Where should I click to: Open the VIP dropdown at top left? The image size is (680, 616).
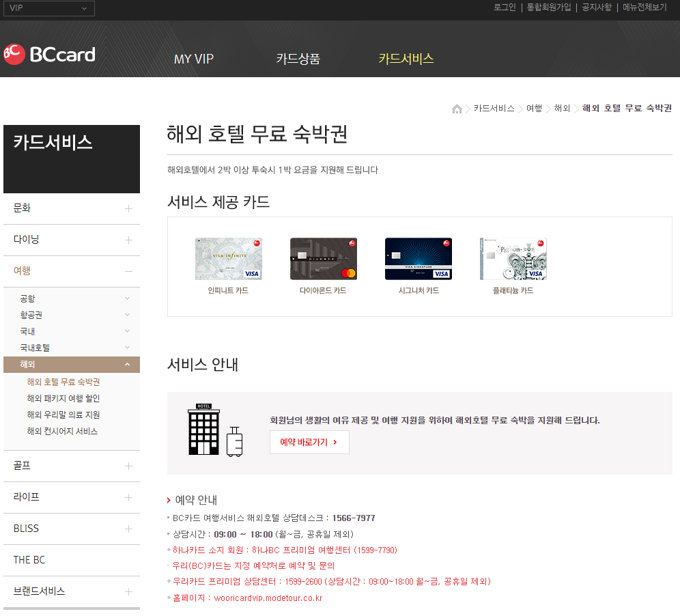tap(48, 8)
